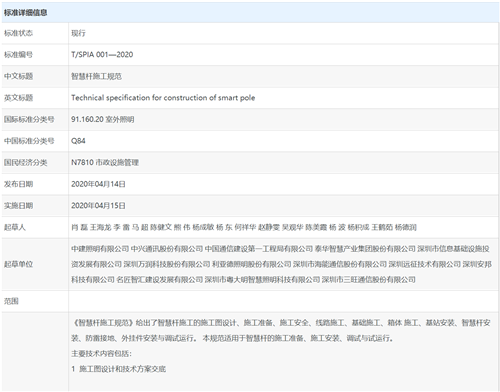
Task: Click the value N7810 市政设施管理
Action: [x=105, y=162]
